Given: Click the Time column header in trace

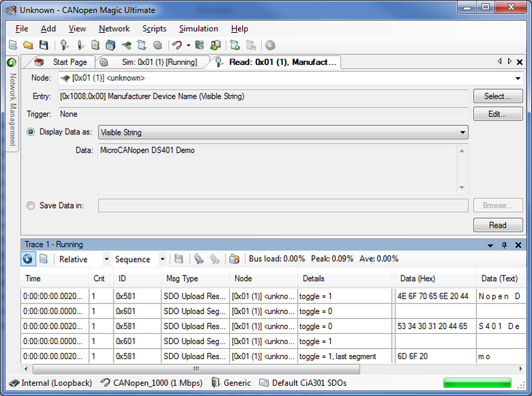Looking at the screenshot, I should pos(33,278).
